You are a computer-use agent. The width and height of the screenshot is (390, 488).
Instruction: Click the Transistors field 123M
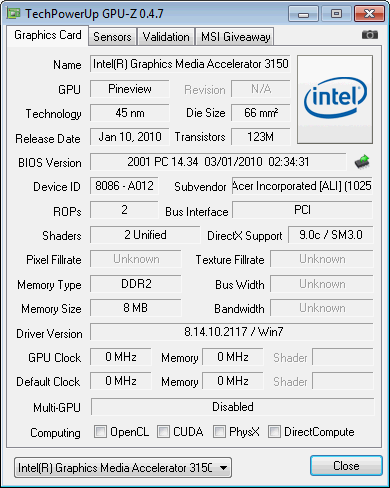point(261,137)
